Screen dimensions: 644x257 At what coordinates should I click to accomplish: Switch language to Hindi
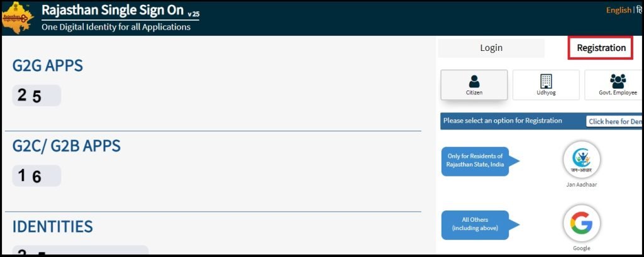[x=640, y=10]
